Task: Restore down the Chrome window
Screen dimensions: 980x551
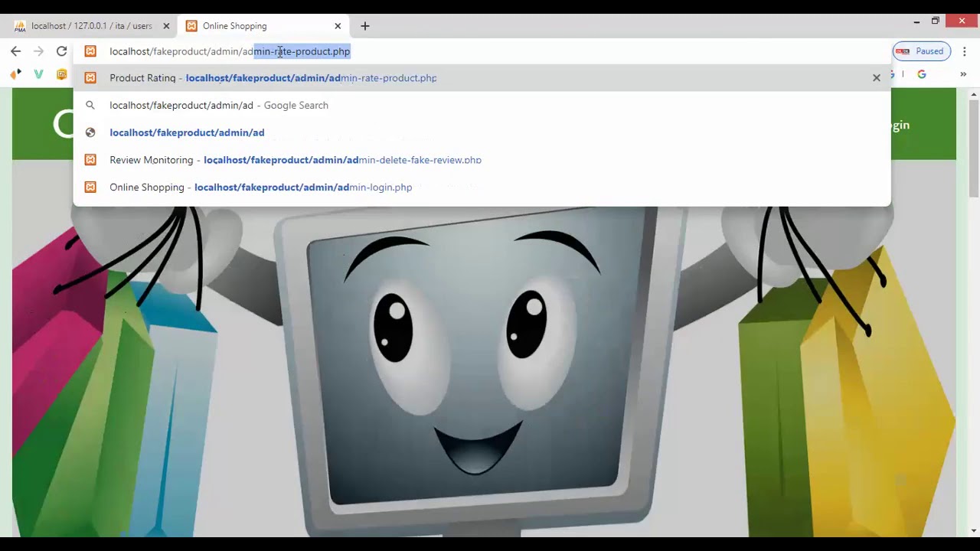Action: click(x=936, y=21)
